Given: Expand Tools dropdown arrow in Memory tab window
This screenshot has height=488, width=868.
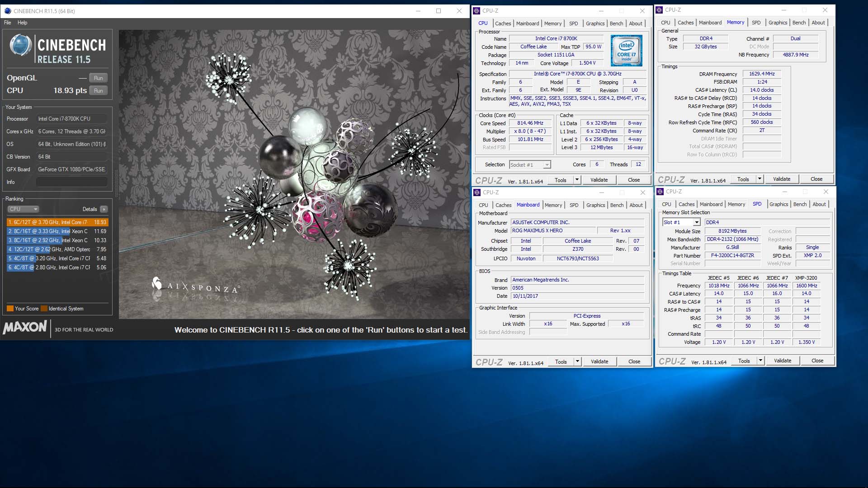Looking at the screenshot, I should coord(759,179).
